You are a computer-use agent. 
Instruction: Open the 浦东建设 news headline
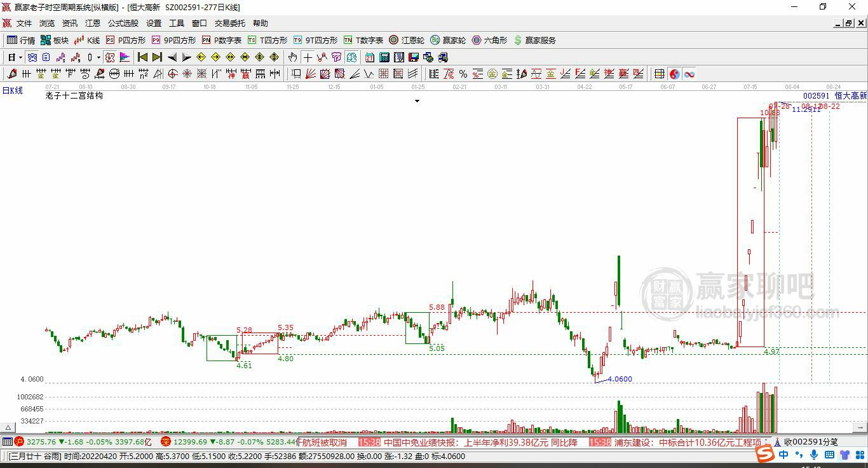pos(688,442)
